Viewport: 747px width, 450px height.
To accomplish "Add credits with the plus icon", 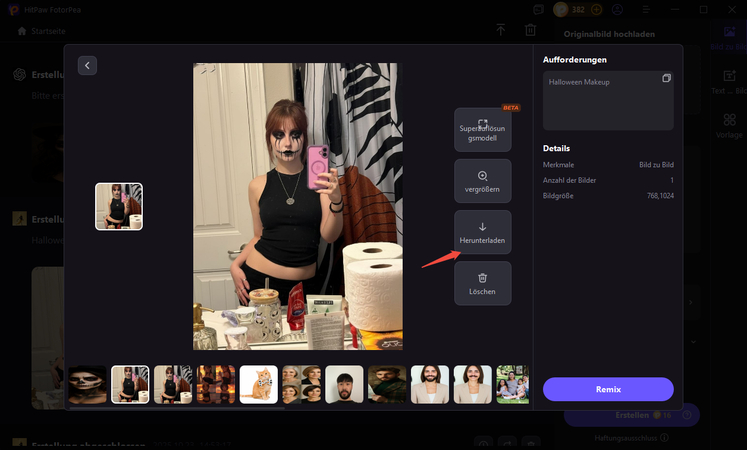I will pyautogui.click(x=596, y=10).
